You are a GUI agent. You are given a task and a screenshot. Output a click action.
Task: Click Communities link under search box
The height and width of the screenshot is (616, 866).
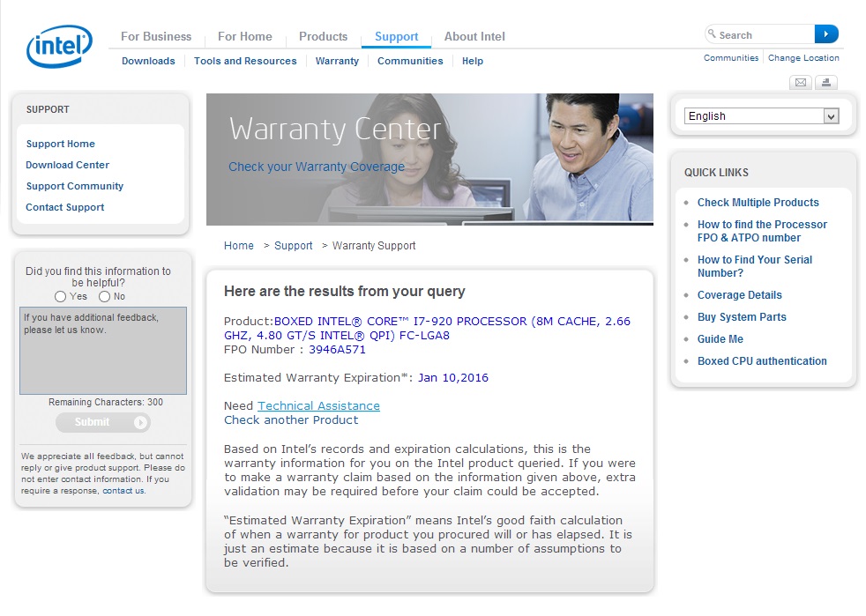pyautogui.click(x=731, y=58)
